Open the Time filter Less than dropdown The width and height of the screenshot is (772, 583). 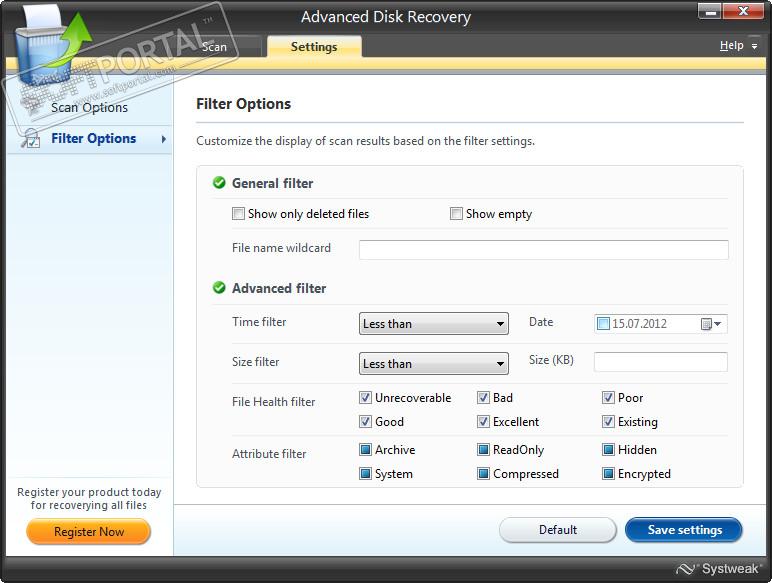point(434,324)
